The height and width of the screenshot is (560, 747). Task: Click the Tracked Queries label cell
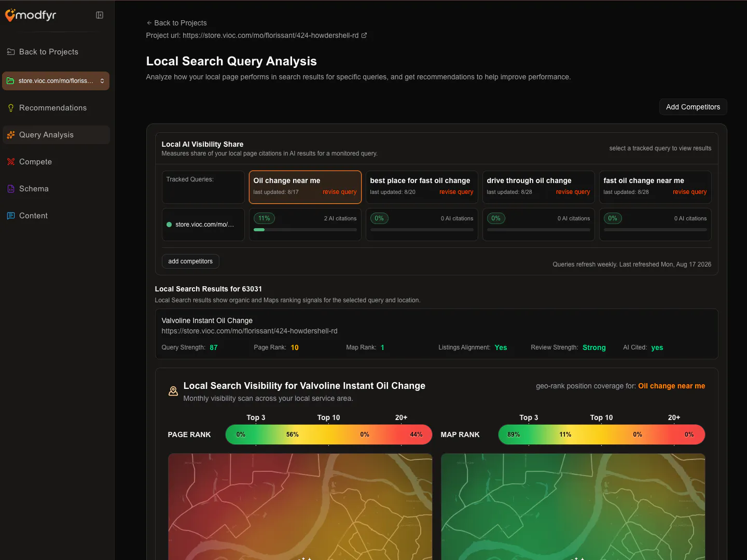click(x=203, y=187)
